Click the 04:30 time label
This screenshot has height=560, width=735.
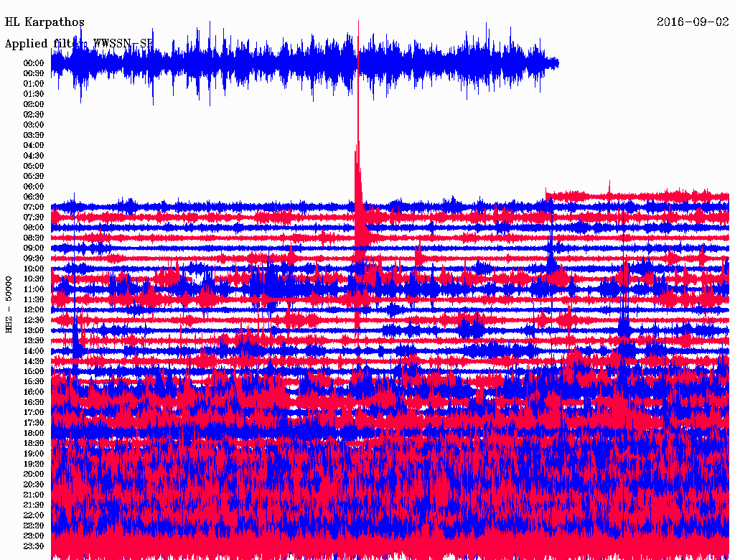coord(34,155)
